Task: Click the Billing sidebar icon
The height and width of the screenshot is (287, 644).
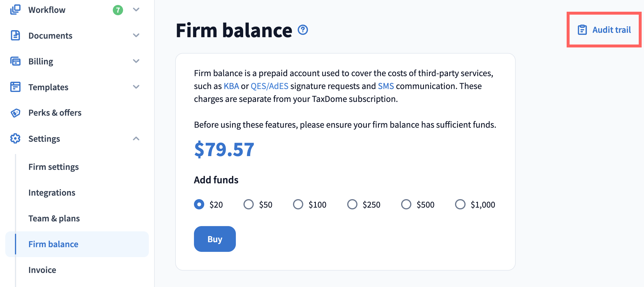Action: 15,61
